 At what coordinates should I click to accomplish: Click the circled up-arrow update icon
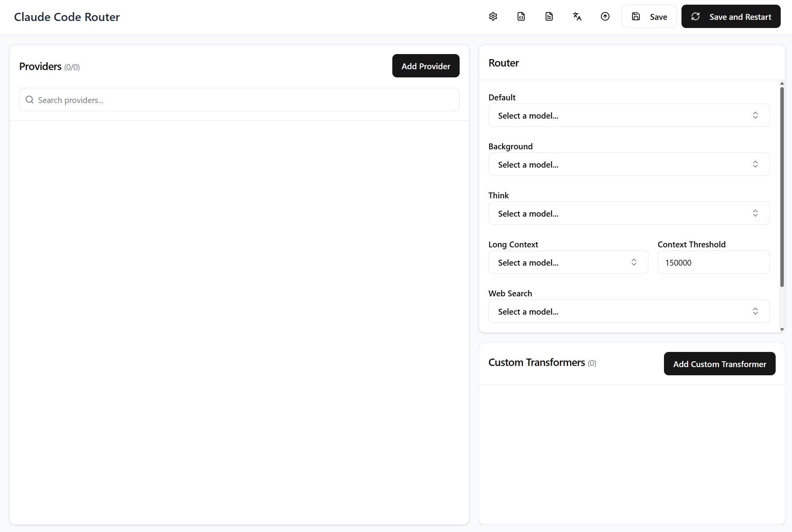(x=605, y=16)
